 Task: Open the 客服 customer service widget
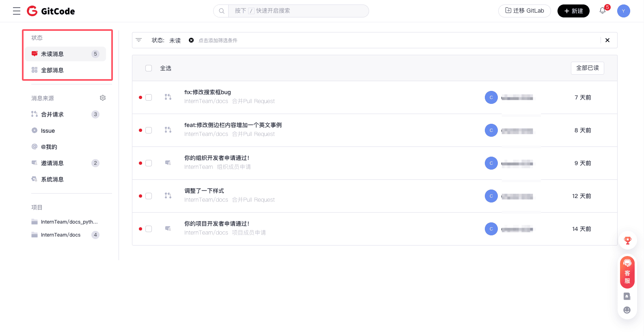627,272
